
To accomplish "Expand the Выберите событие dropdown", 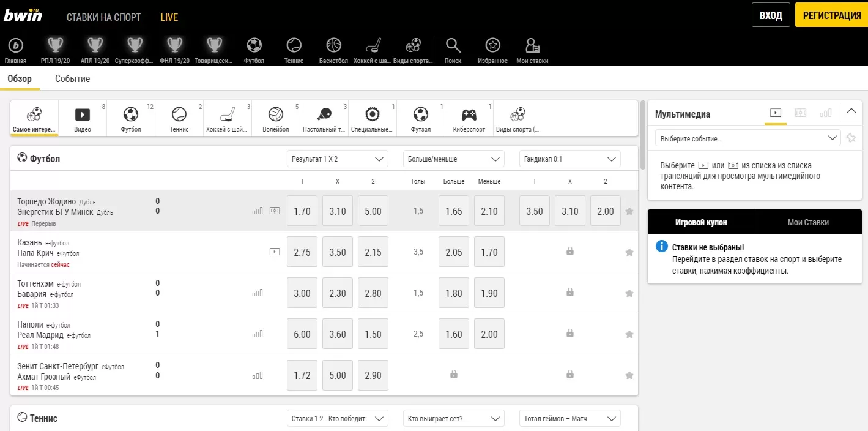I will point(747,138).
